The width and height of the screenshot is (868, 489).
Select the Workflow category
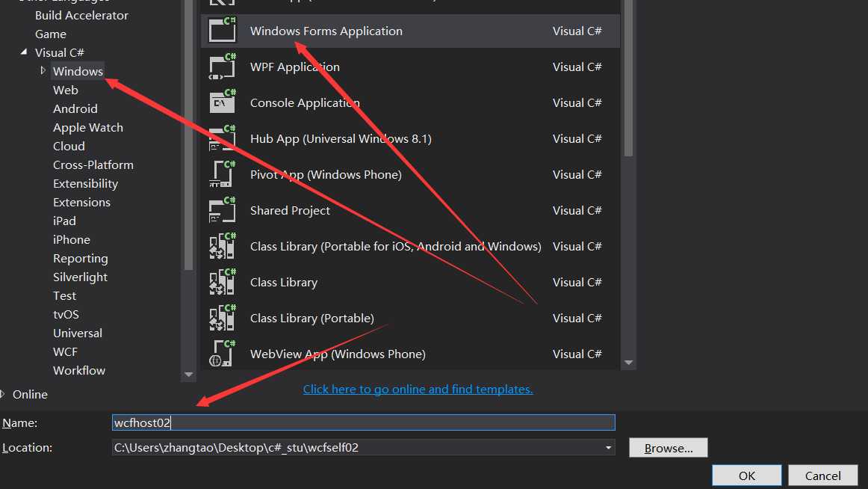coord(79,370)
